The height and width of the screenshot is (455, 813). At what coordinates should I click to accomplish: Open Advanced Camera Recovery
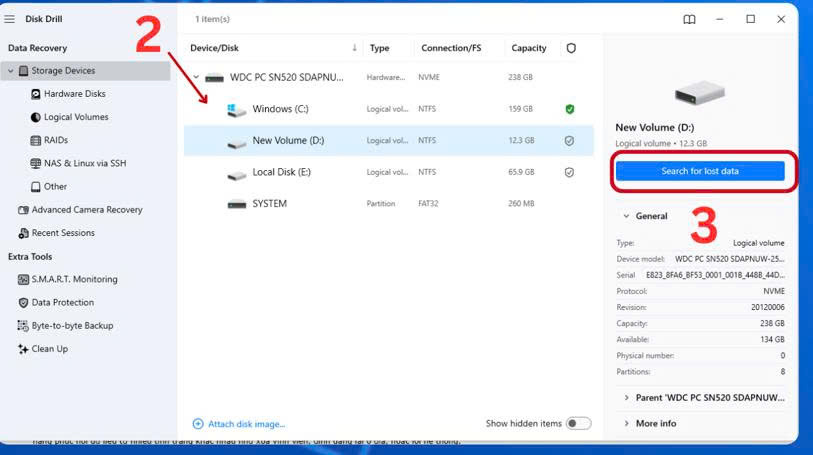tap(87, 210)
